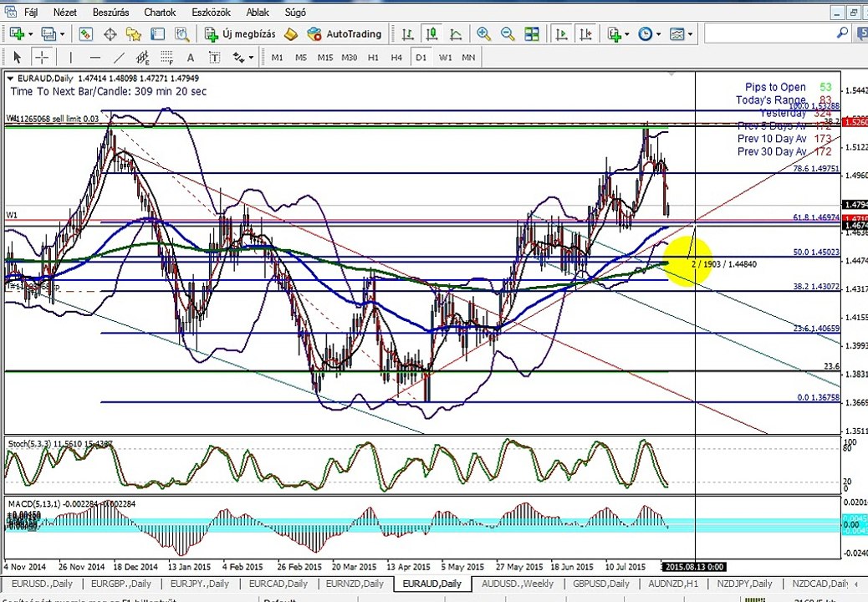This screenshot has height=602, width=868.
Task: Switch chart to bar chart type
Action: (x=408, y=34)
